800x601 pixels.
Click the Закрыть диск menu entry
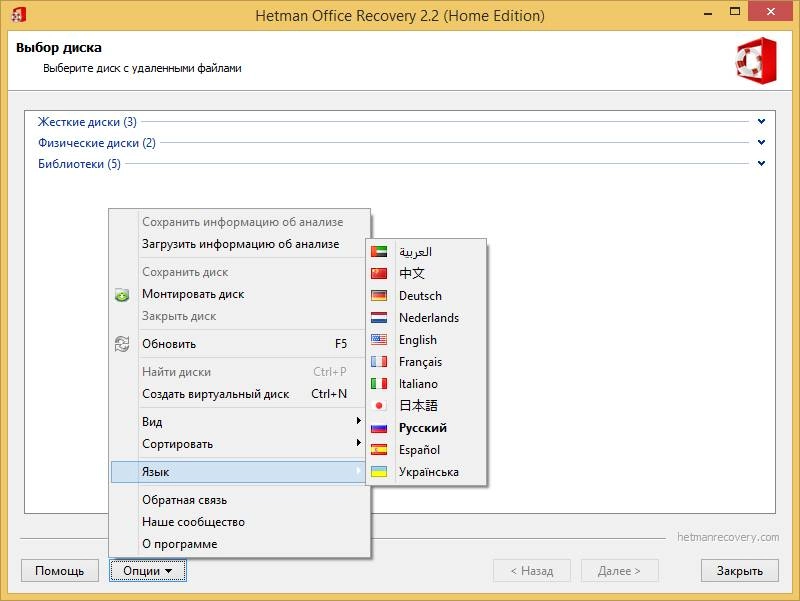tap(238, 316)
